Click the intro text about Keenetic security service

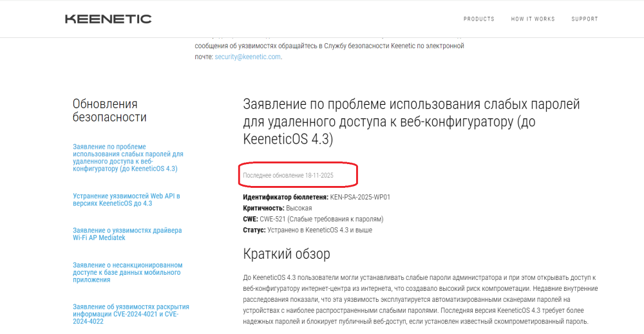coord(329,46)
